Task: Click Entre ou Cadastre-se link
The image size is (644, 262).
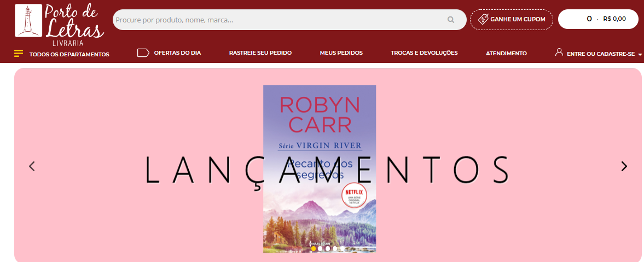Action: (601, 54)
